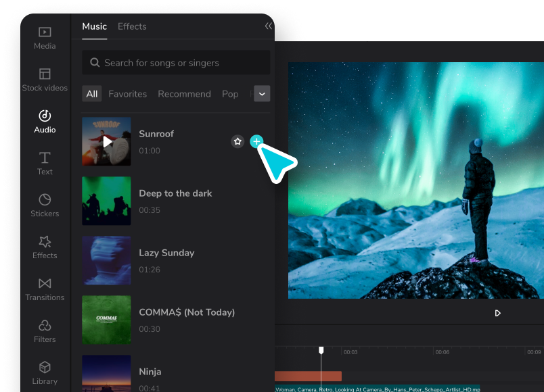This screenshot has width=544, height=392.
Task: Add Sunroof to timeline with plus button
Action: pos(256,141)
